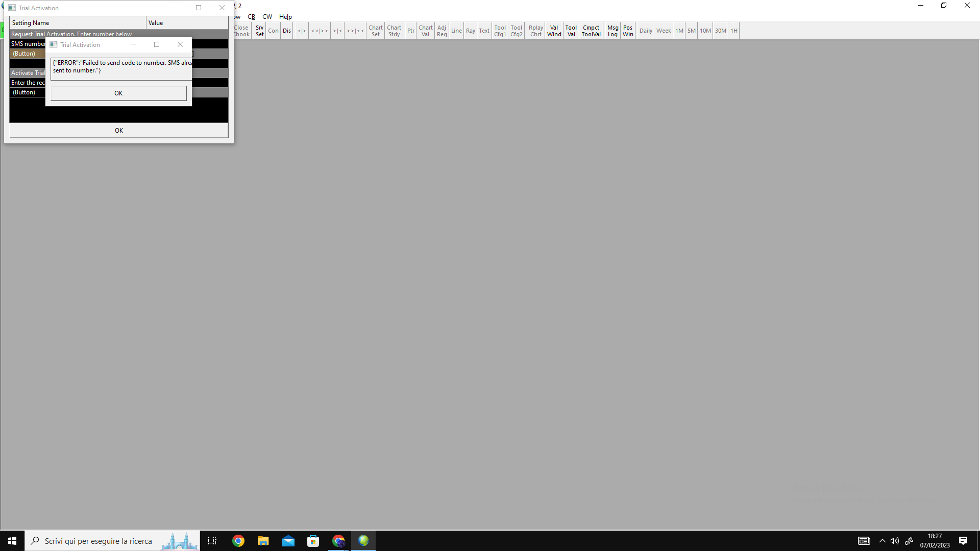
Task: Click the Setting Name column header
Action: [78, 23]
